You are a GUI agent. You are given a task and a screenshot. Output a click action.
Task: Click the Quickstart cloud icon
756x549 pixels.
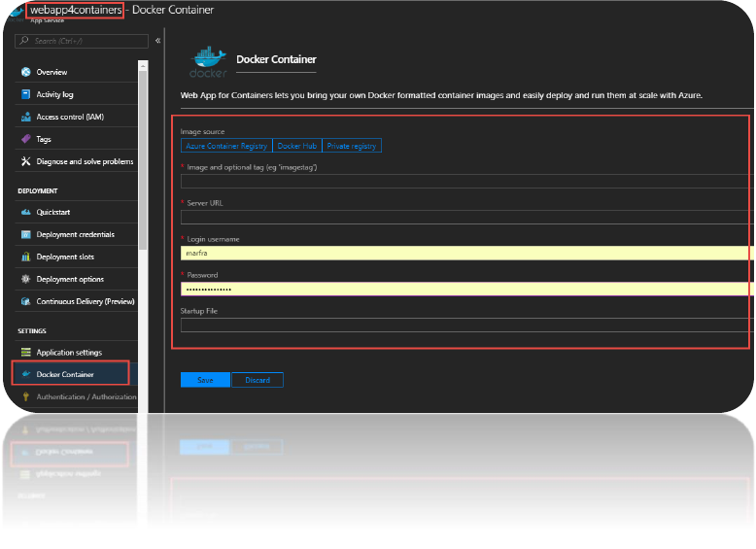(26, 212)
